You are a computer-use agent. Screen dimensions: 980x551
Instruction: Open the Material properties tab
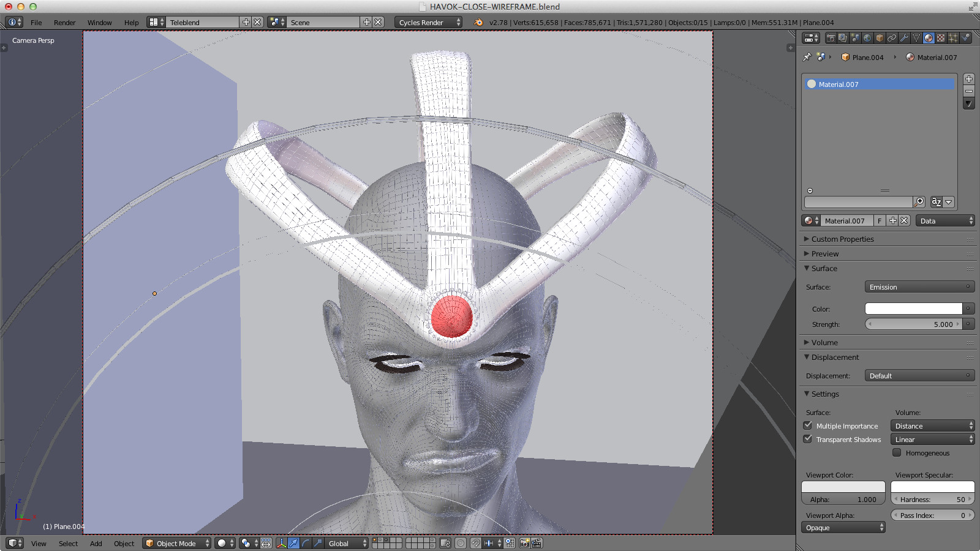(x=929, y=38)
